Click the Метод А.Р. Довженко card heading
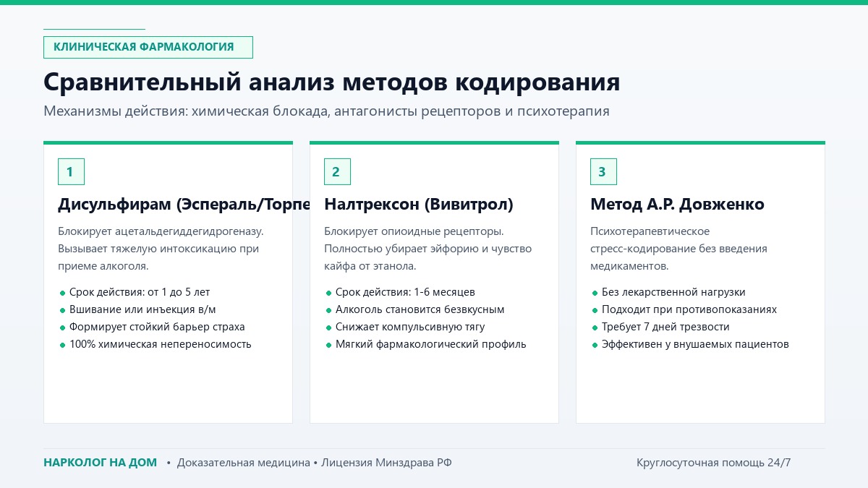The height and width of the screenshot is (488, 868). (x=677, y=205)
